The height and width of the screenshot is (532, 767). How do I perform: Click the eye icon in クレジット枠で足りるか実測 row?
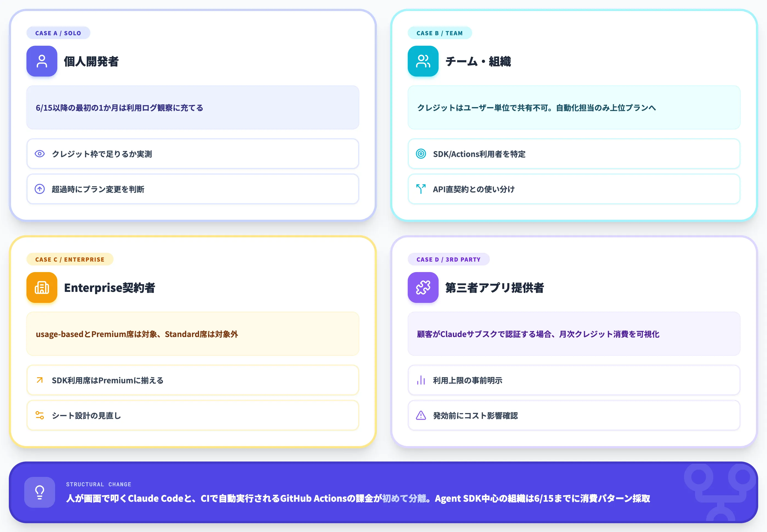40,154
